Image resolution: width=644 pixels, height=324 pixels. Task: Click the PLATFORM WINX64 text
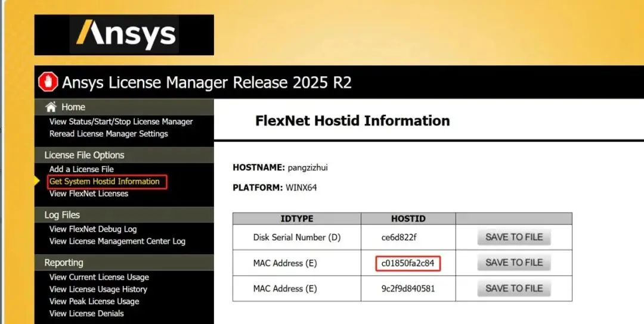[x=275, y=188]
